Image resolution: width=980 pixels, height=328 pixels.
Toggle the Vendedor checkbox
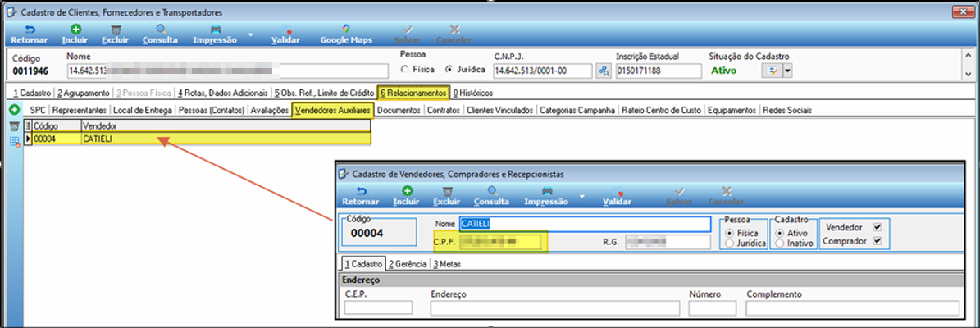(877, 227)
